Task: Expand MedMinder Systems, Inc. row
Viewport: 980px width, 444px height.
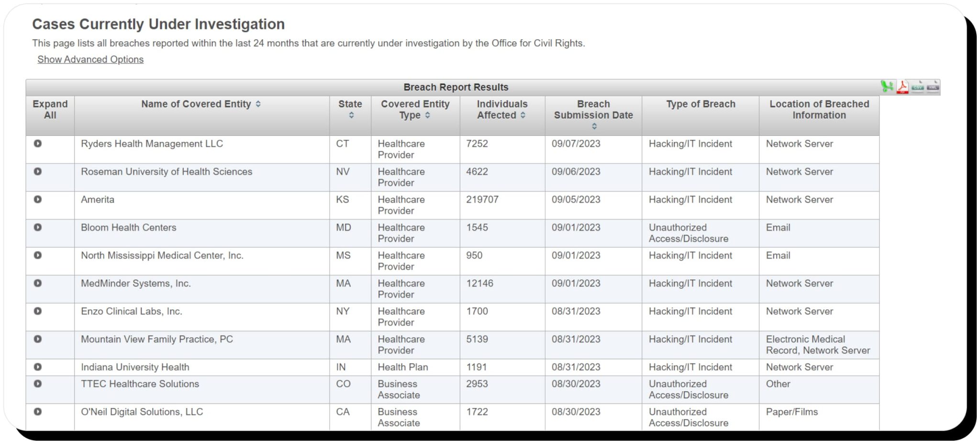Action: [38, 283]
